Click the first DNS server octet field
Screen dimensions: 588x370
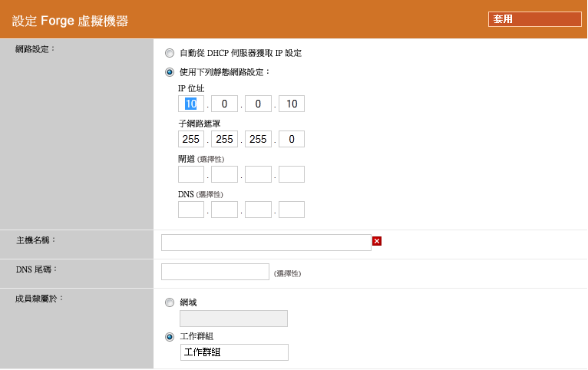[191, 210]
